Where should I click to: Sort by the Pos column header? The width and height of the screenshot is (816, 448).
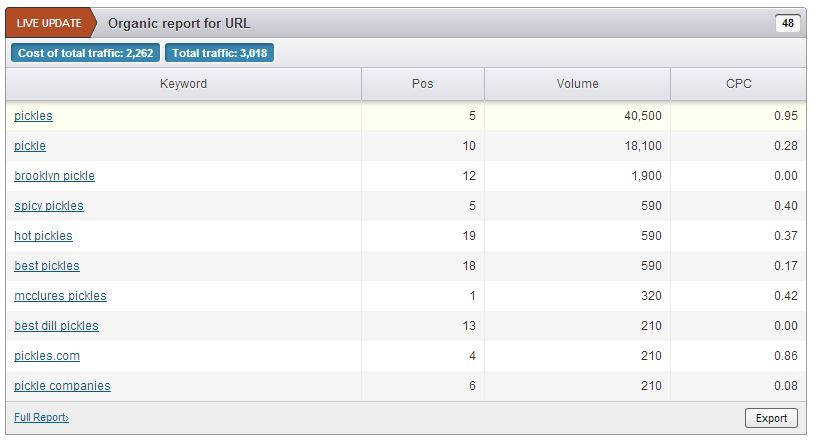pyautogui.click(x=423, y=84)
